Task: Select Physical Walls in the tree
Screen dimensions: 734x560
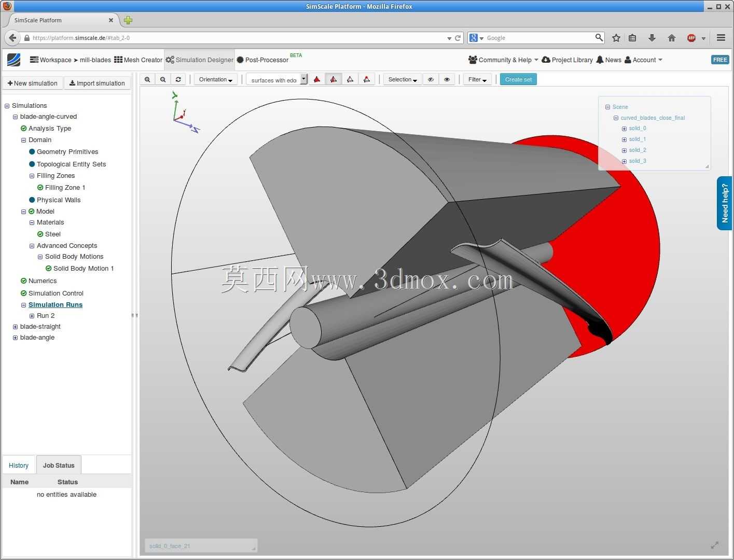Action: (59, 200)
